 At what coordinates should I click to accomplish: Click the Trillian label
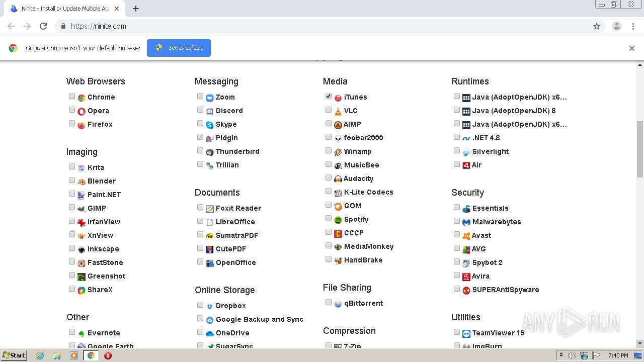227,165
